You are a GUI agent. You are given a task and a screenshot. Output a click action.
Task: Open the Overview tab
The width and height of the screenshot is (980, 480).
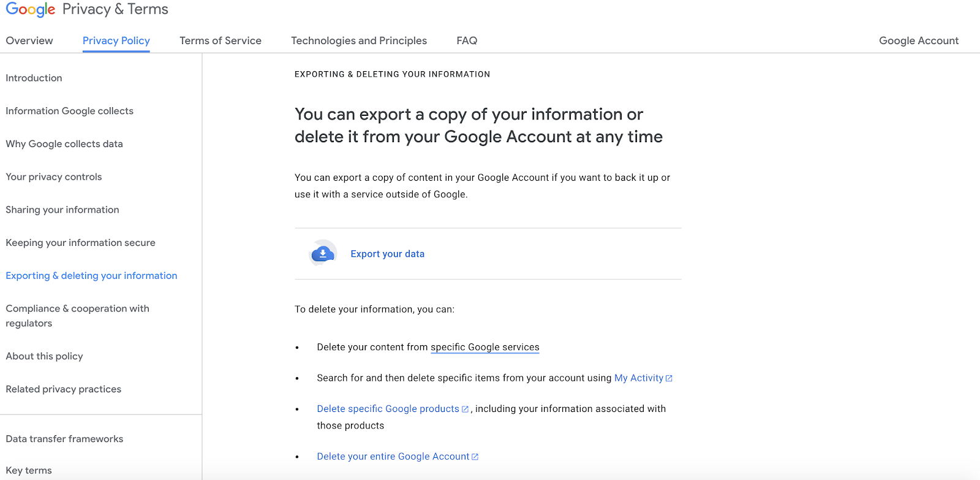29,40
